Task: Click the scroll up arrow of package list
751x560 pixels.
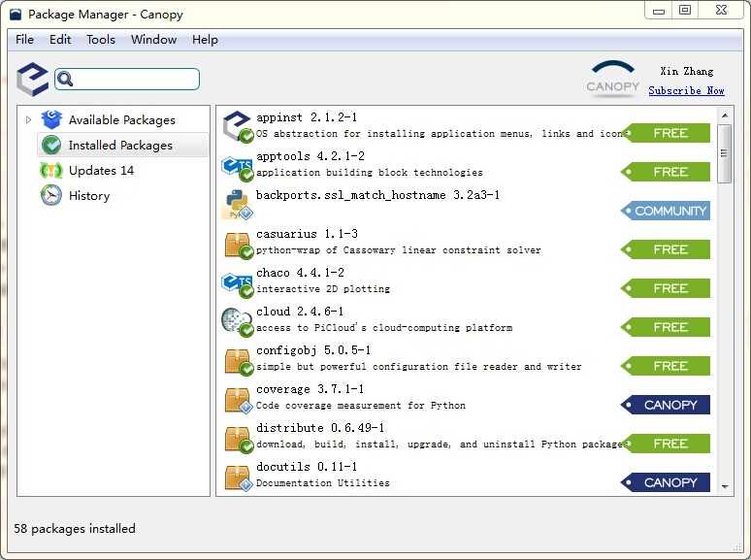Action: pyautogui.click(x=725, y=115)
